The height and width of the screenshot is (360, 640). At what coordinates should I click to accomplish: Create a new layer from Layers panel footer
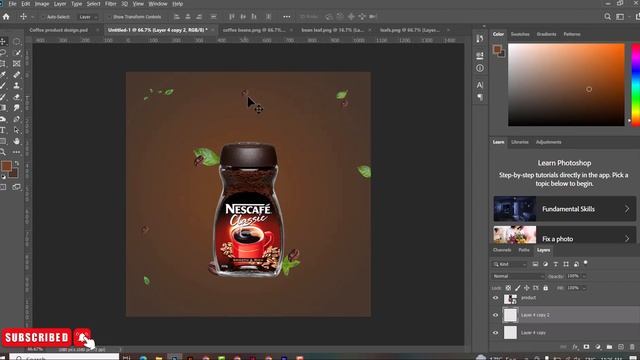point(621,347)
